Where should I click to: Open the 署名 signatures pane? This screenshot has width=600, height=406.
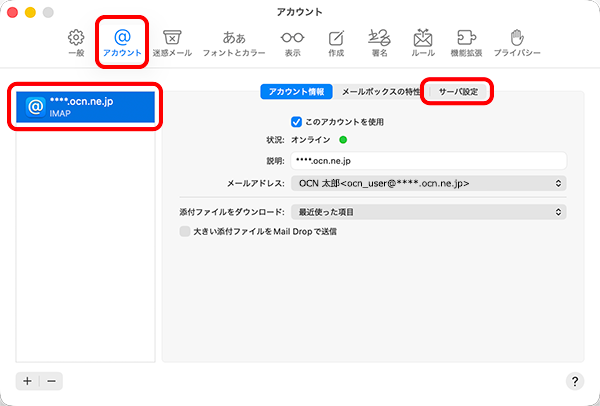pyautogui.click(x=379, y=42)
